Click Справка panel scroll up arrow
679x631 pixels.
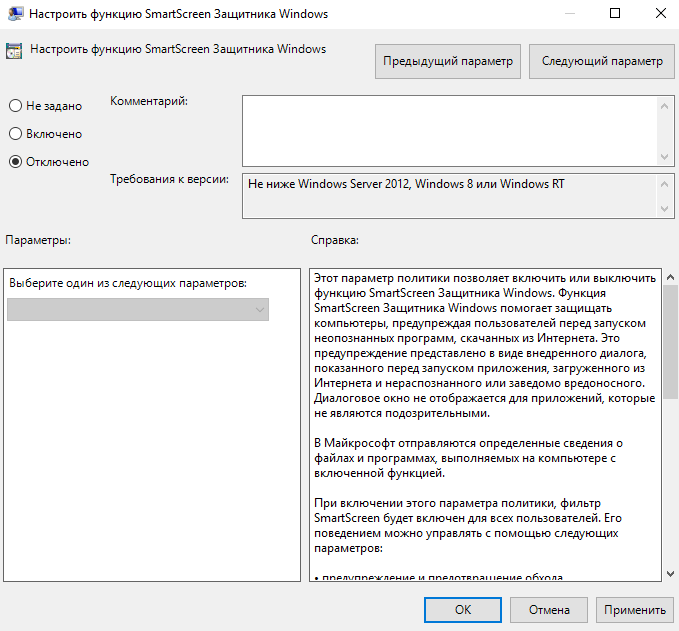click(670, 277)
